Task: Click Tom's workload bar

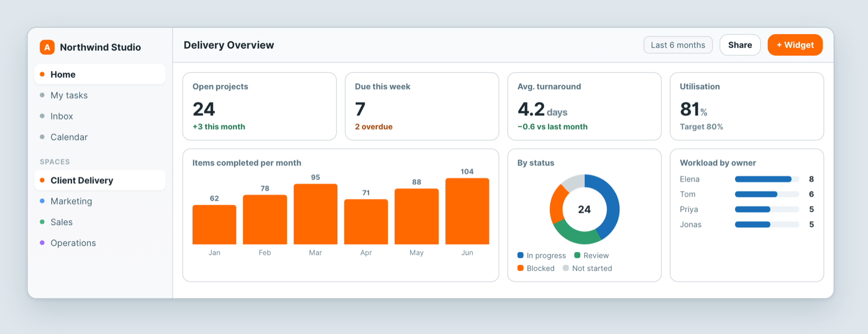Action: tap(767, 194)
